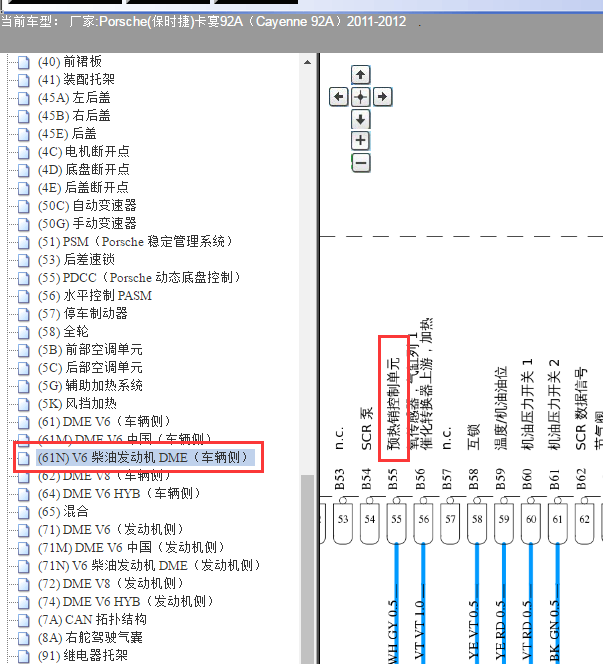Open (64) DME V6 HYB 车辆侧
Image resolution: width=603 pixels, height=664 pixels.
pos(119,494)
